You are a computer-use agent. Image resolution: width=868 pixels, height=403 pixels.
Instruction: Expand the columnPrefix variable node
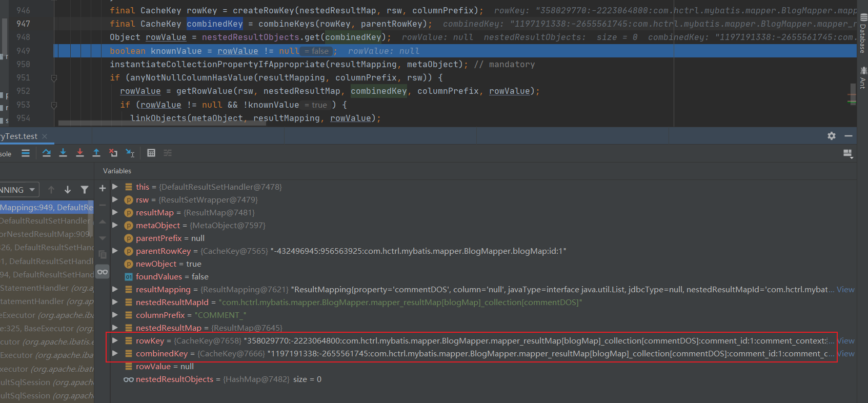click(115, 315)
